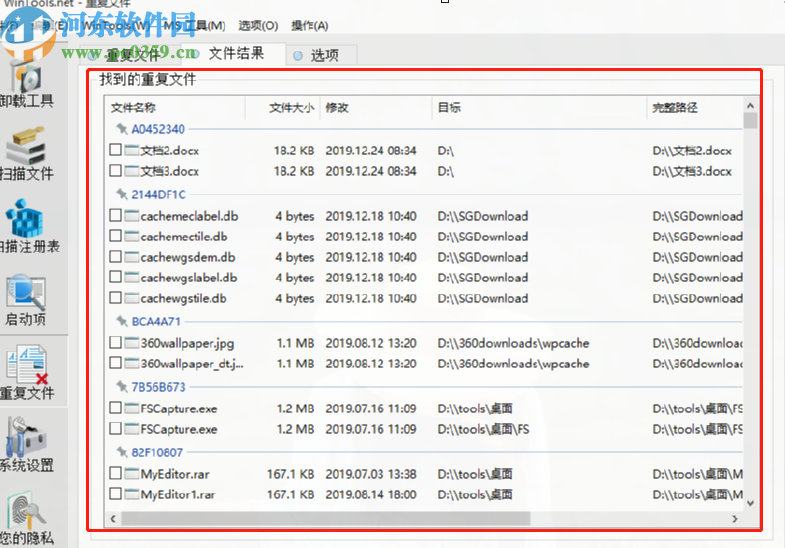The width and height of the screenshot is (785, 548).
Task: Tick first FSCapture.exe checkbox in D:\\tools\桌面
Action: 116,408
